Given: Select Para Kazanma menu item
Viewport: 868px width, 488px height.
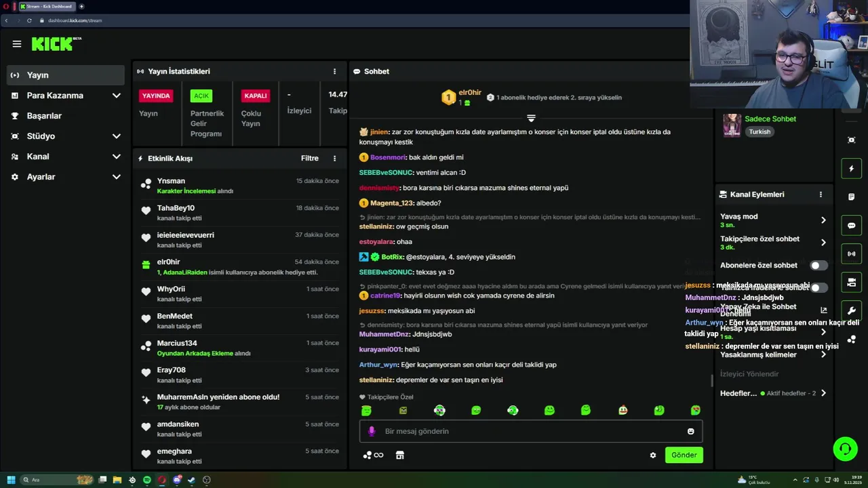Looking at the screenshot, I should 55,96.
